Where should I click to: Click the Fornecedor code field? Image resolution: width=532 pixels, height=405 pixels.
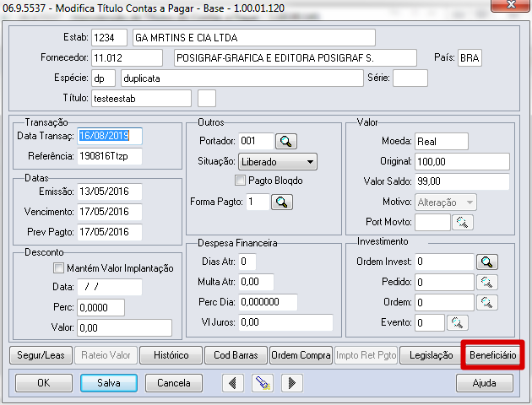click(127, 57)
